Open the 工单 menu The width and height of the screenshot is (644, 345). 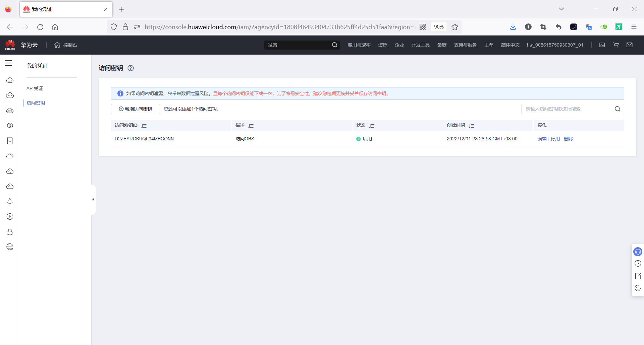click(489, 45)
